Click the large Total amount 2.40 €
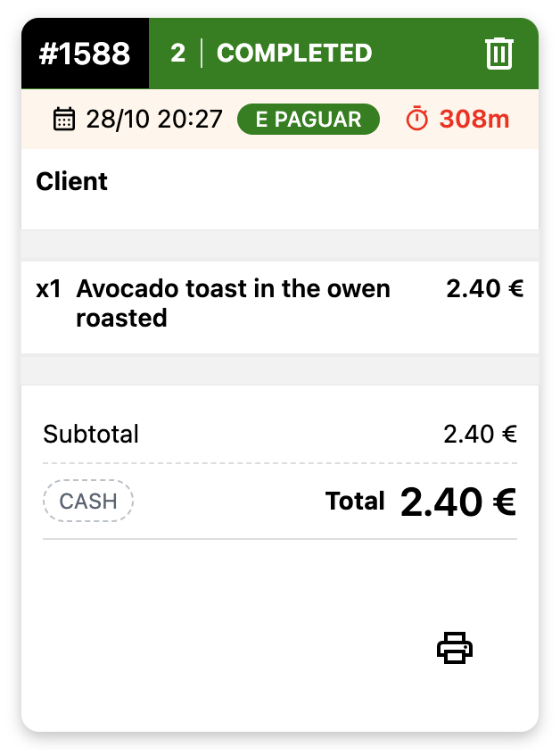Image resolution: width=560 pixels, height=755 pixels. coord(458,502)
